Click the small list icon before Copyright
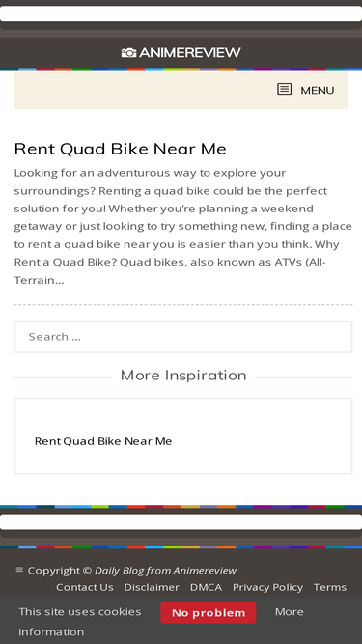Screen dimensions: 362x644 tap(19, 570)
